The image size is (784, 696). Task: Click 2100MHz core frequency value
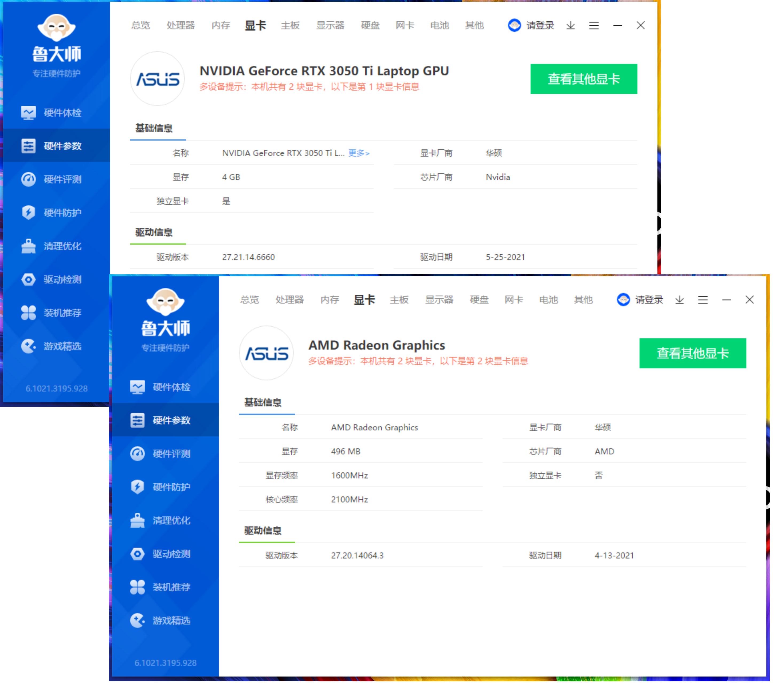coord(350,499)
